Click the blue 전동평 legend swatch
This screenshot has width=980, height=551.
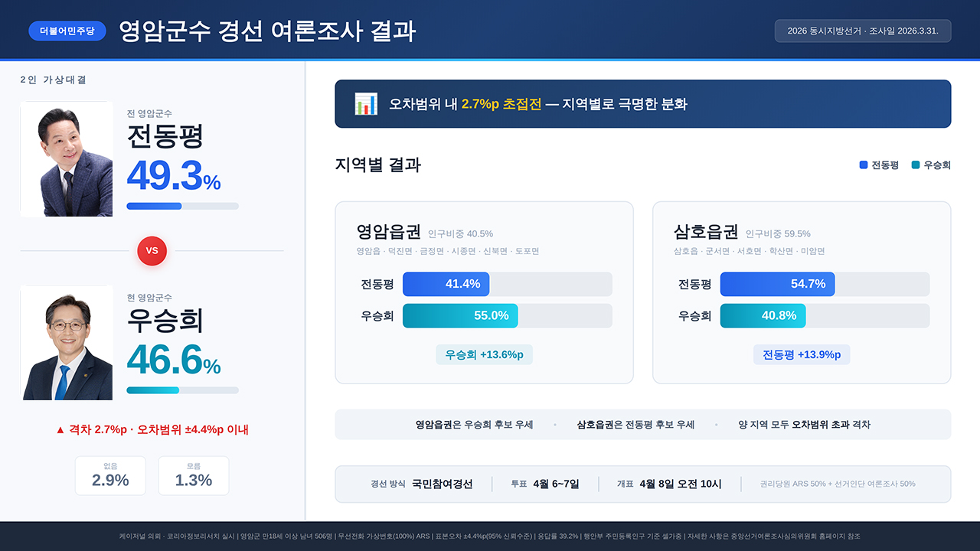864,165
